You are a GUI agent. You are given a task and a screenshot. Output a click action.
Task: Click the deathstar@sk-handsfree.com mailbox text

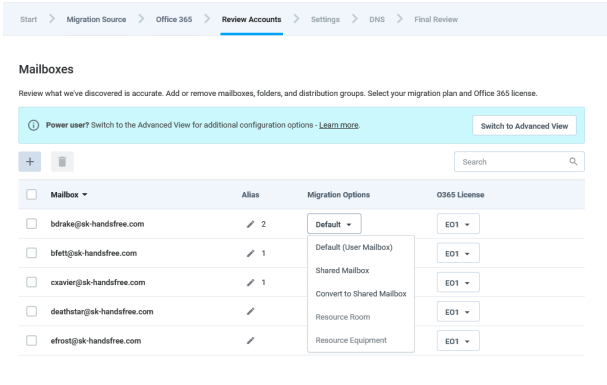tap(102, 311)
